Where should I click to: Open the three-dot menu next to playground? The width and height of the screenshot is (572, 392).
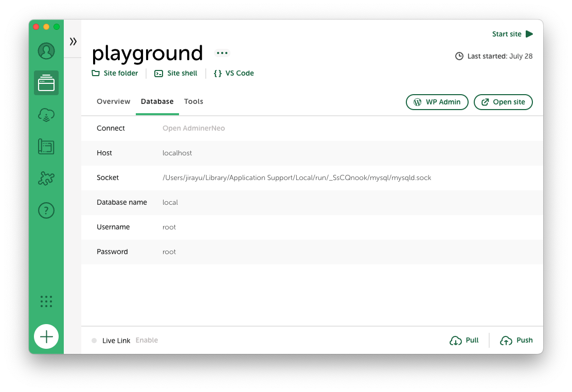click(x=222, y=53)
